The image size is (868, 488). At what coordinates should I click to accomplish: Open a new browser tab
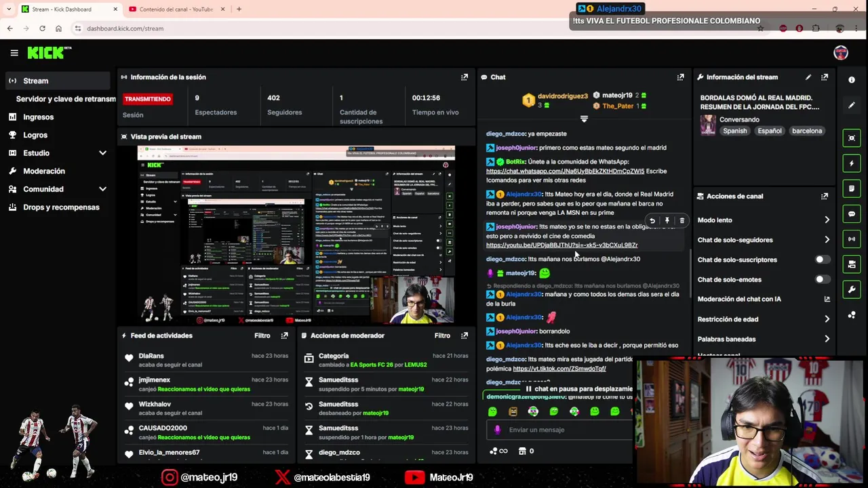[239, 9]
